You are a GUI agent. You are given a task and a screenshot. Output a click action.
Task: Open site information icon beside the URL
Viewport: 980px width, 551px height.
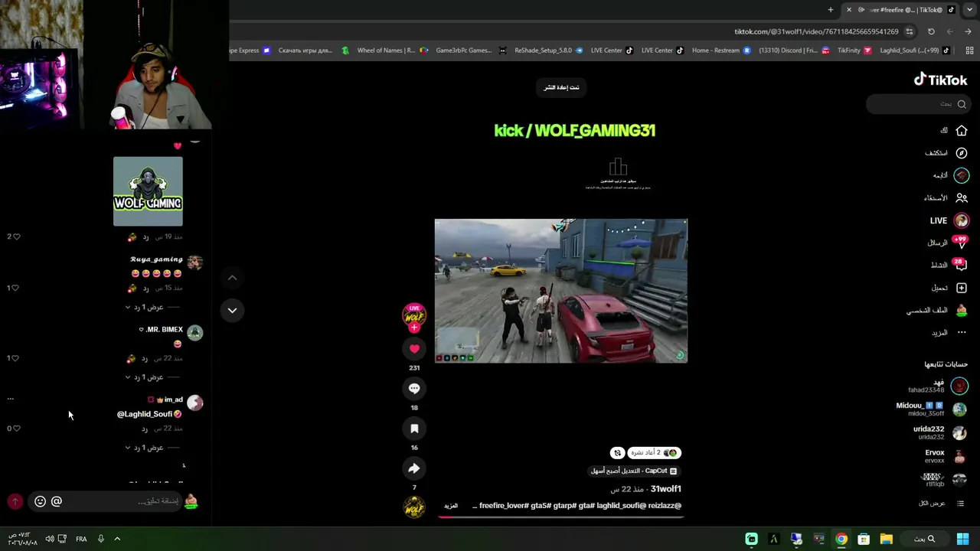coord(910,31)
